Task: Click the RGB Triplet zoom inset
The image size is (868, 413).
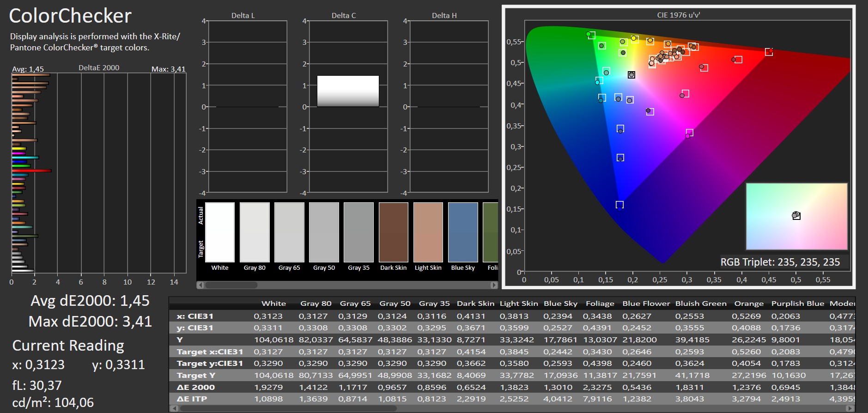Action: click(x=796, y=216)
